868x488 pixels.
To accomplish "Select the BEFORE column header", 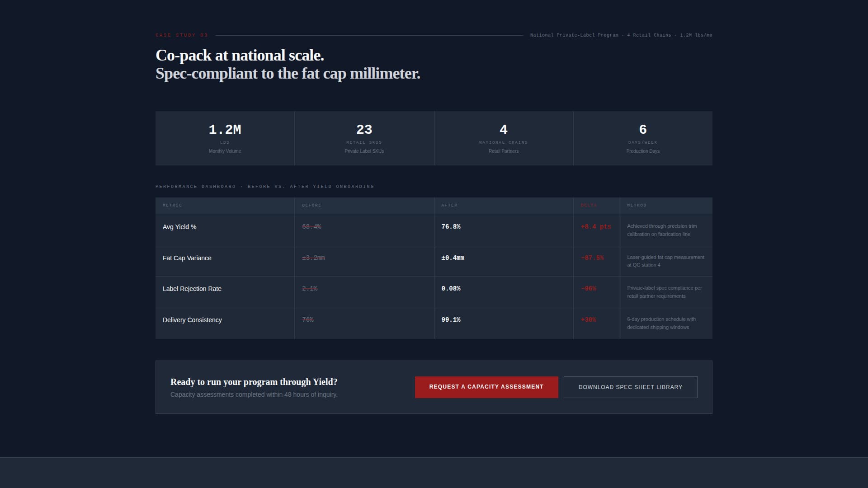I will pyautogui.click(x=312, y=205).
